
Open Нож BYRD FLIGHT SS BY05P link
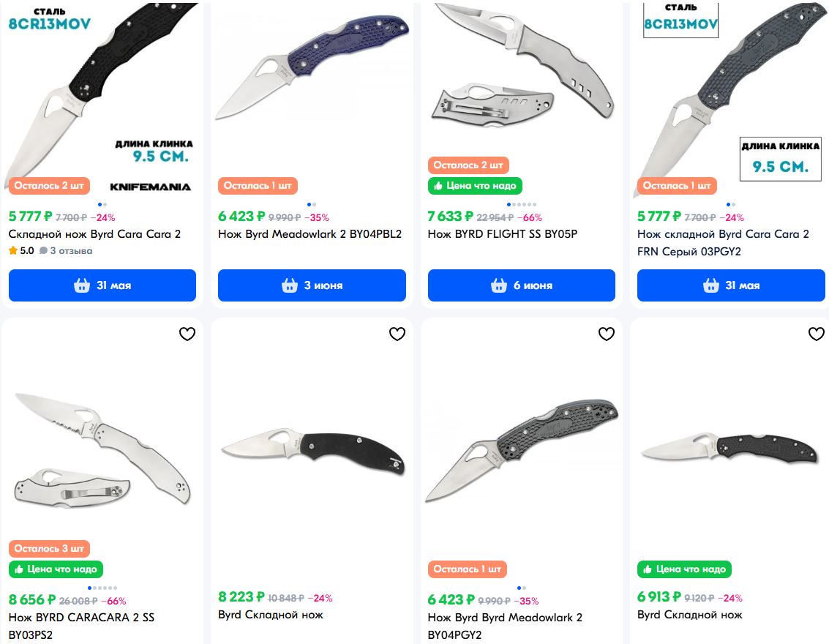pyautogui.click(x=502, y=234)
